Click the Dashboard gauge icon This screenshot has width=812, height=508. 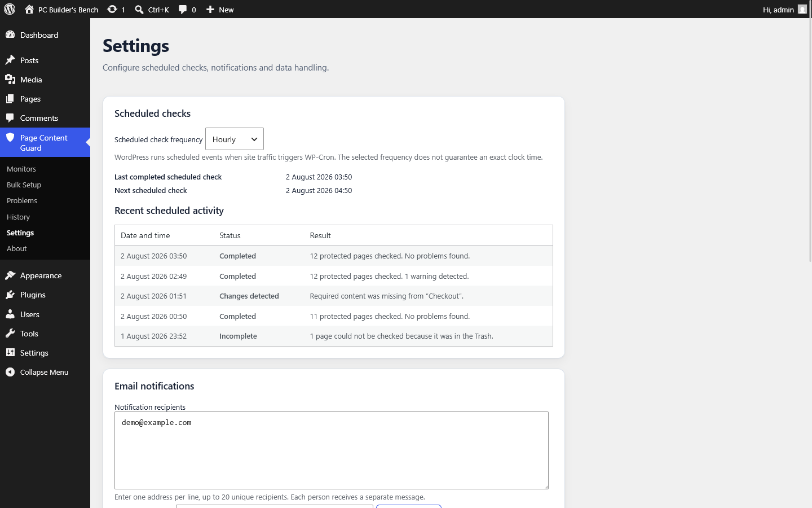pyautogui.click(x=10, y=34)
